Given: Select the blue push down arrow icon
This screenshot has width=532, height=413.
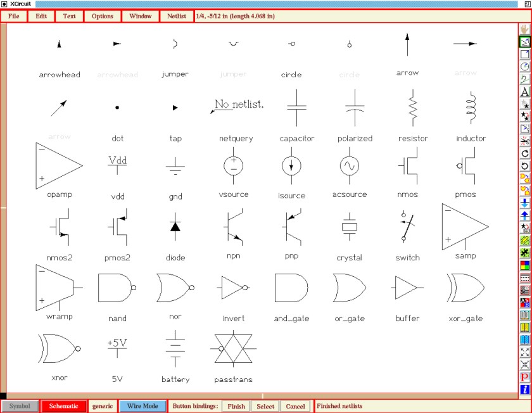Looking at the screenshot, I should [x=524, y=203].
